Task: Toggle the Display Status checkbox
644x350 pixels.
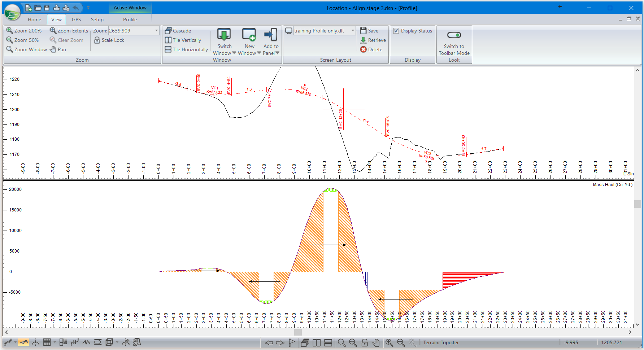Action: click(396, 31)
